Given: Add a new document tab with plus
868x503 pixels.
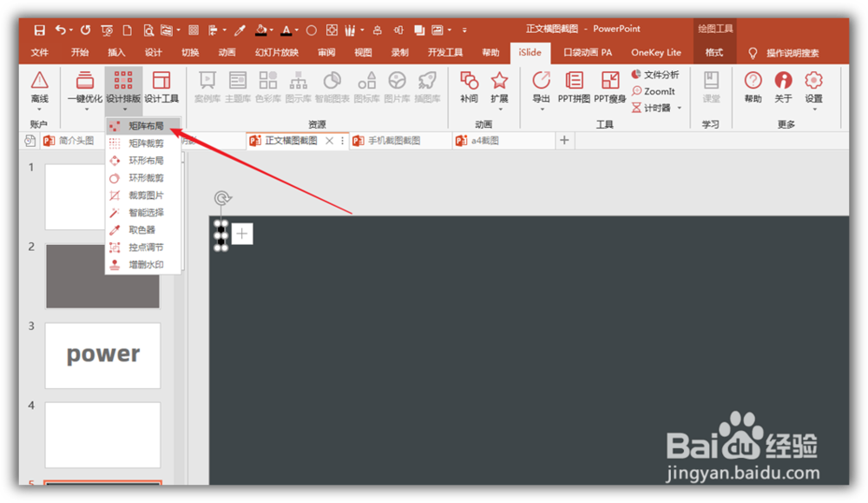Looking at the screenshot, I should [x=564, y=140].
